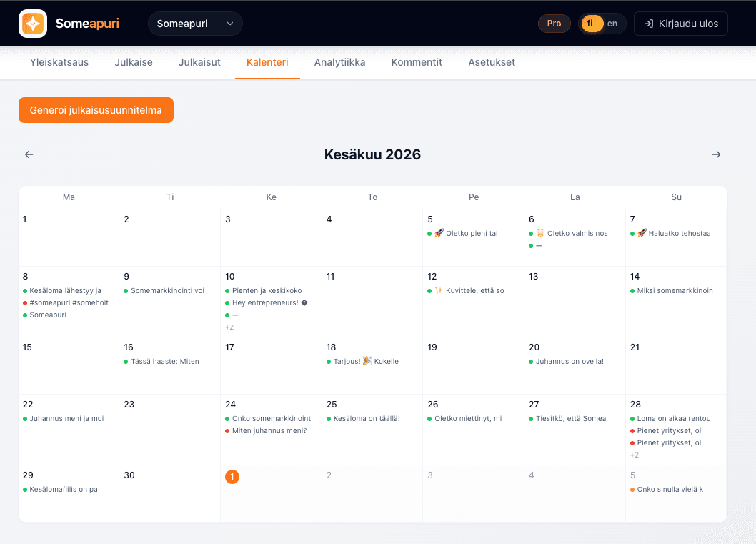Image resolution: width=756 pixels, height=544 pixels.
Task: Go to next month with right arrow
Action: (717, 154)
